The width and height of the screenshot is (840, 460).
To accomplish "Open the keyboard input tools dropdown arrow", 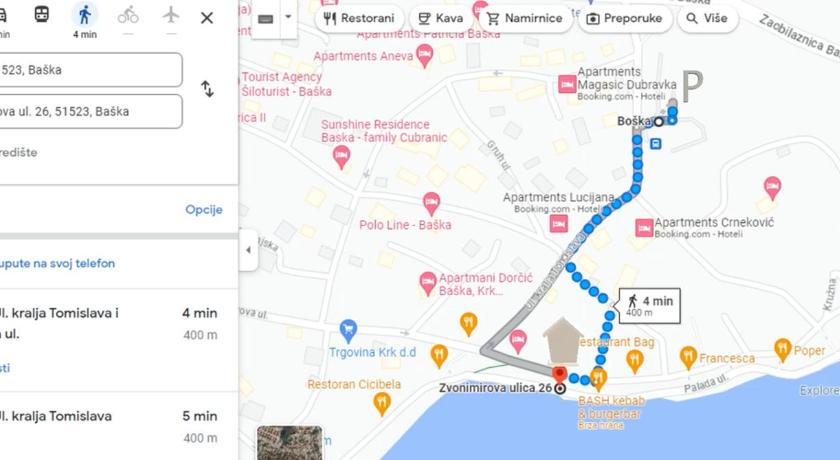I will 288,17.
